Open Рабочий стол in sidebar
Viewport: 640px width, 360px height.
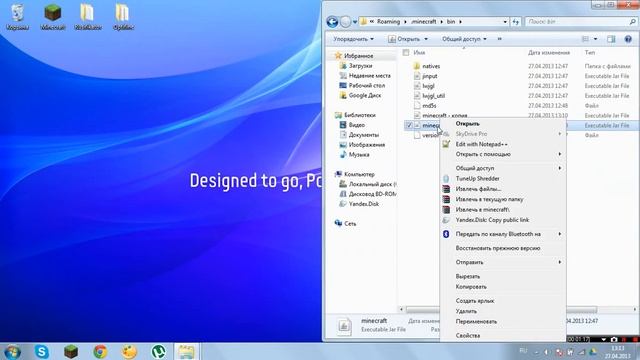click(367, 86)
